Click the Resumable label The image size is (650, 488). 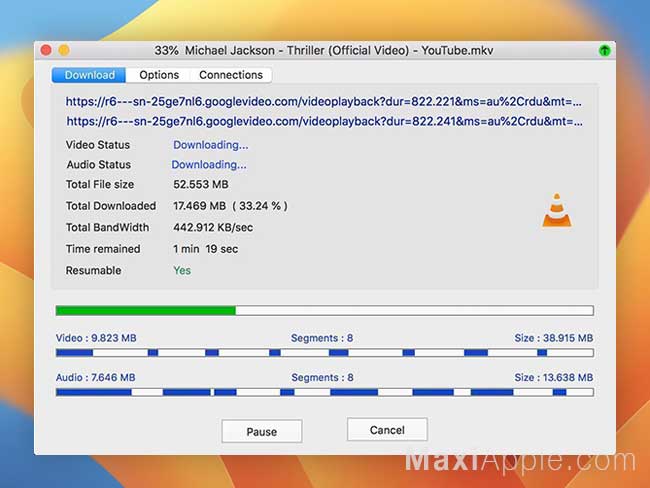coord(94,271)
